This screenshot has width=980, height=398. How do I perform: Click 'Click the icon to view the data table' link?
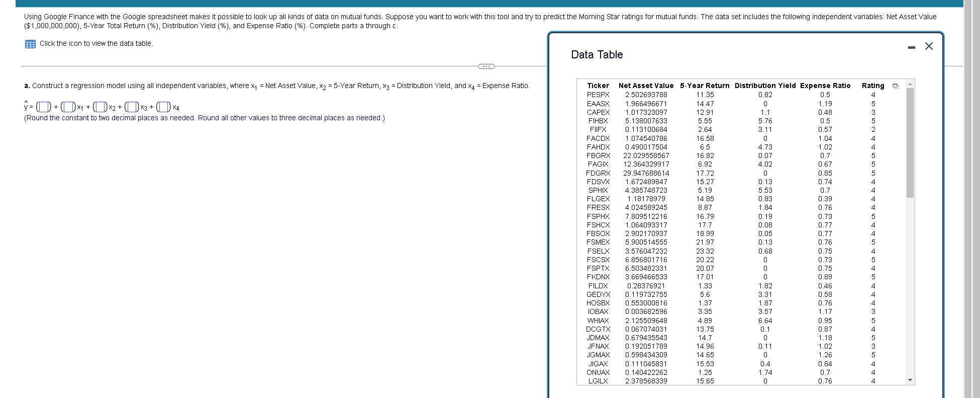(96, 43)
